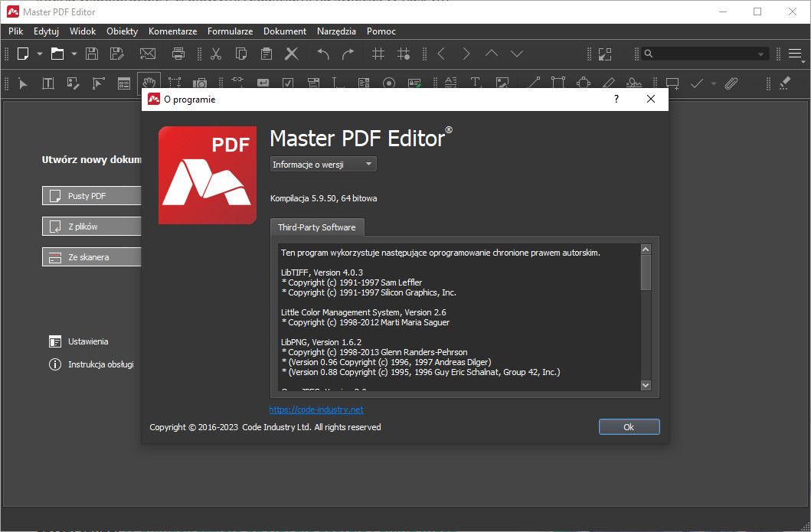Open the Obiekty menu

click(122, 31)
